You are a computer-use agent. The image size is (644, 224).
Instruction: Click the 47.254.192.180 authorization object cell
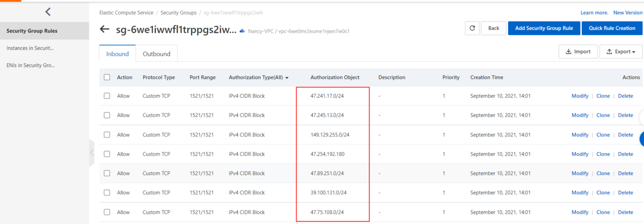pos(327,154)
